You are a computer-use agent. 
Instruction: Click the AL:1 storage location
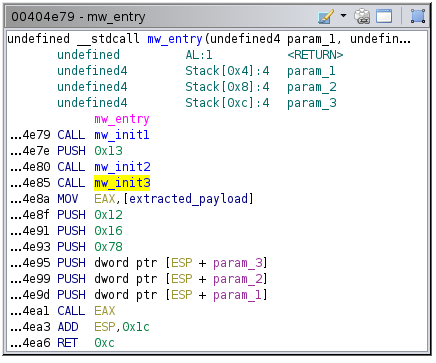(199, 55)
